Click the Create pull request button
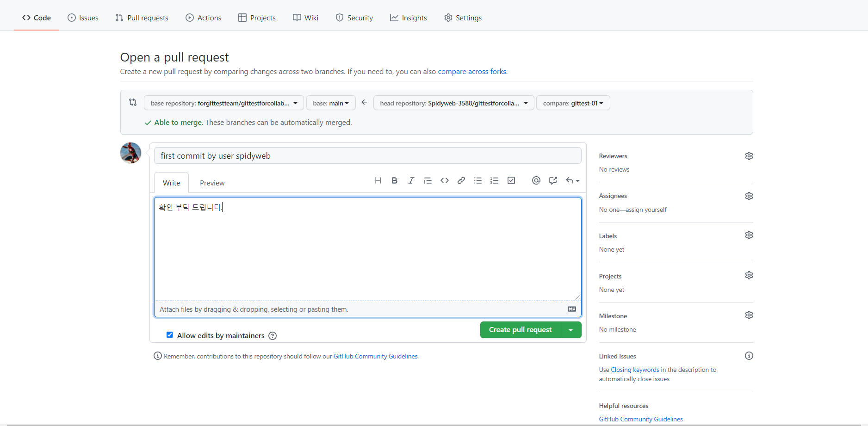Image resolution: width=868 pixels, height=426 pixels. (x=520, y=330)
